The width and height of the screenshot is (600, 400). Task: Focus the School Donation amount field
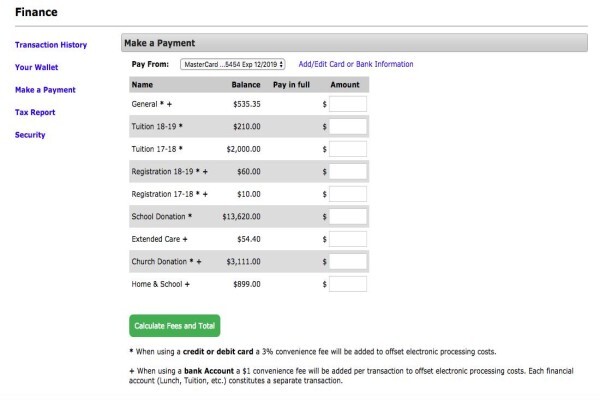348,217
